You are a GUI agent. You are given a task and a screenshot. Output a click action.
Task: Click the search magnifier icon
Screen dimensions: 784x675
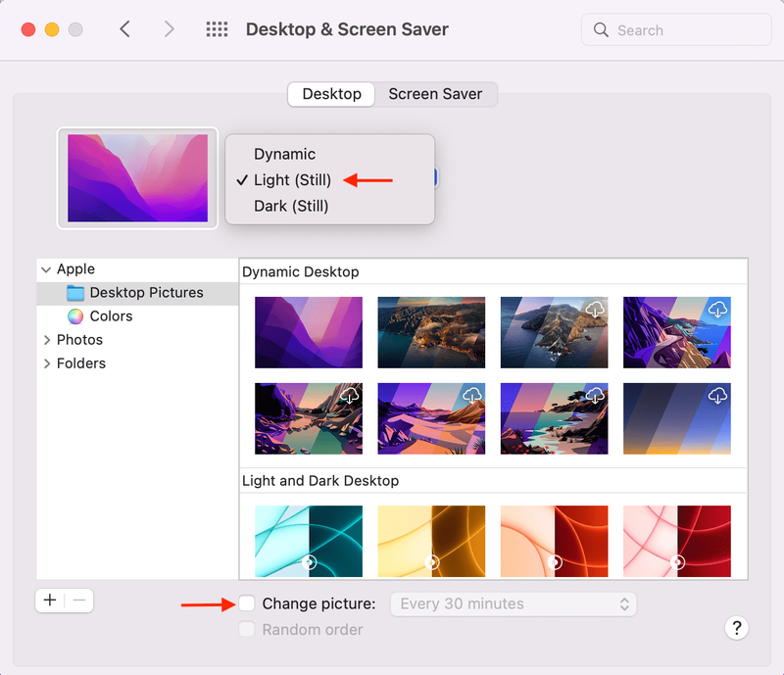(601, 30)
